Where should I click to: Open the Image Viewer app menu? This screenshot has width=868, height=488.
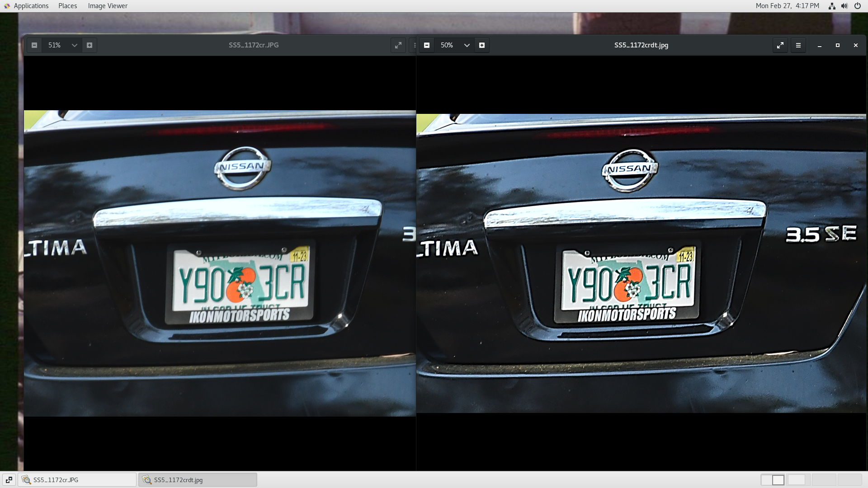(108, 6)
